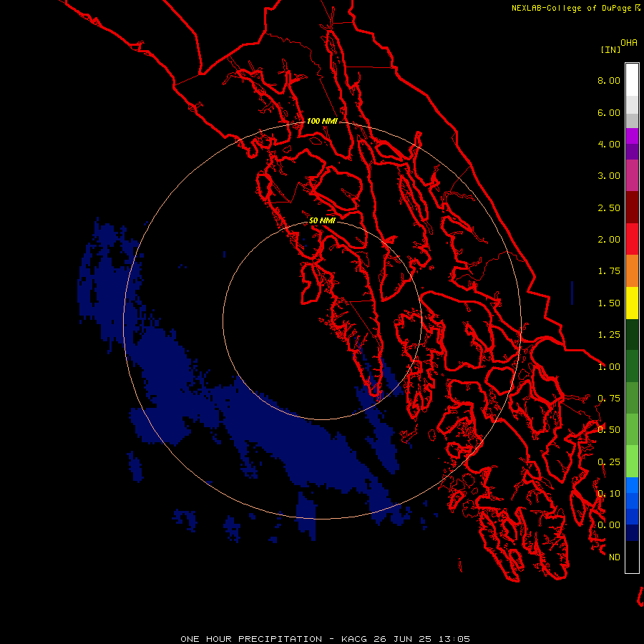This screenshot has height=644, width=644.
Task: Click the 1.25 legend value
Action: click(x=609, y=335)
